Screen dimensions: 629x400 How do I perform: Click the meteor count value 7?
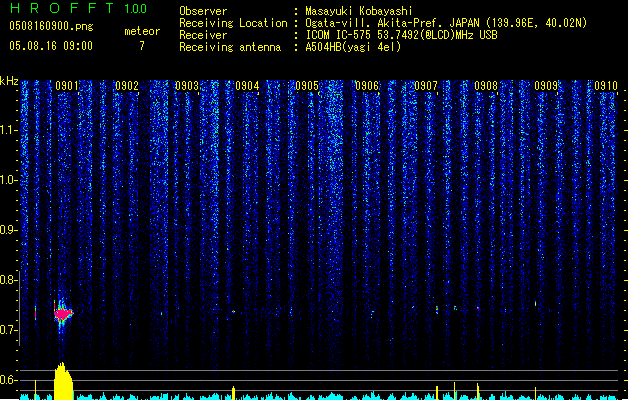point(142,46)
